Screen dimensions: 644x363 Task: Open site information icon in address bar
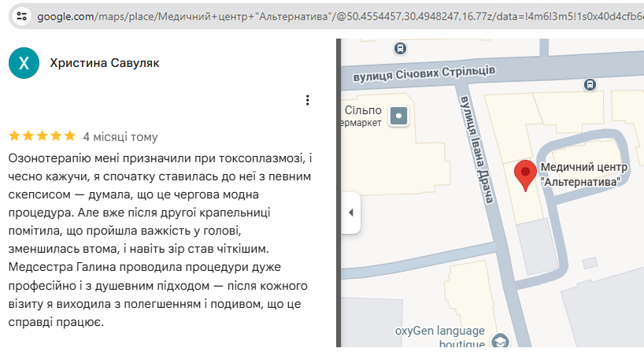(x=23, y=15)
